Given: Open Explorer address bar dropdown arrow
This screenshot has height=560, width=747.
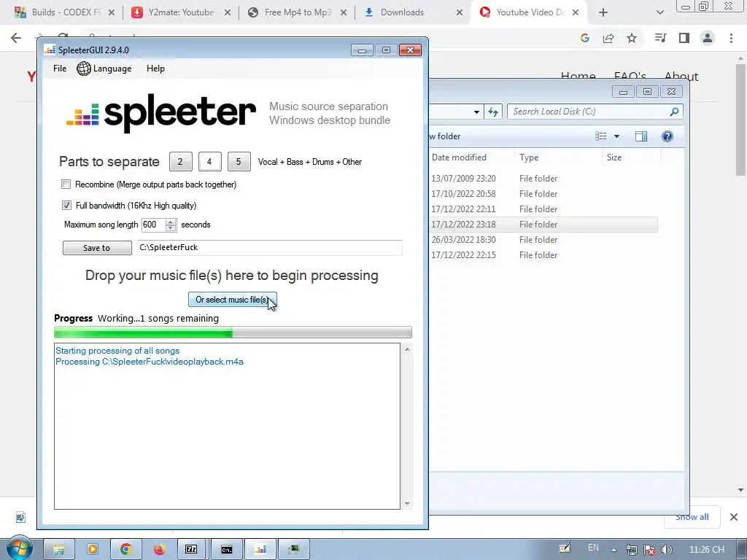Looking at the screenshot, I should click(476, 112).
